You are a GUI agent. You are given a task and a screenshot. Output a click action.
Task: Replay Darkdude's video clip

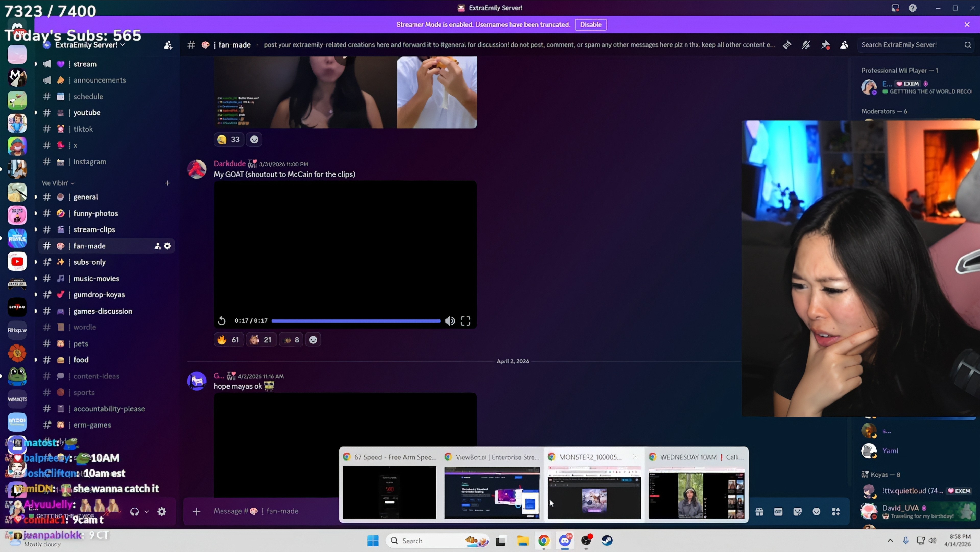coord(222,321)
